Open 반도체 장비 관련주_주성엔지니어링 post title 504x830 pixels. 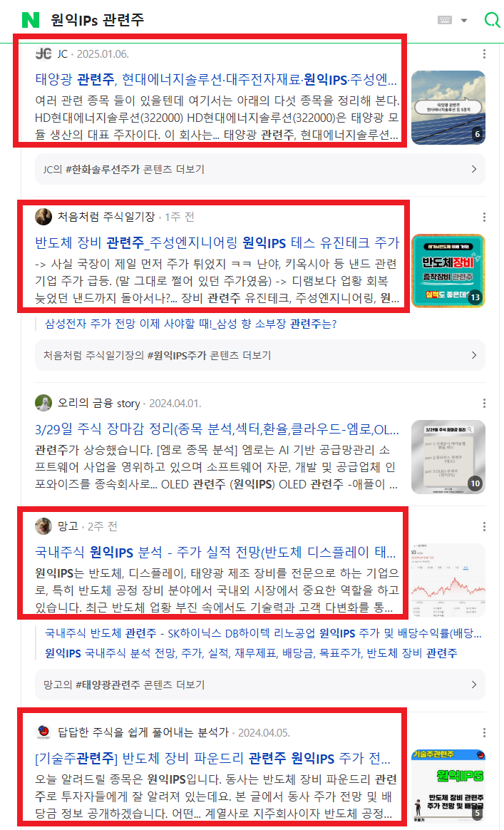(x=217, y=243)
